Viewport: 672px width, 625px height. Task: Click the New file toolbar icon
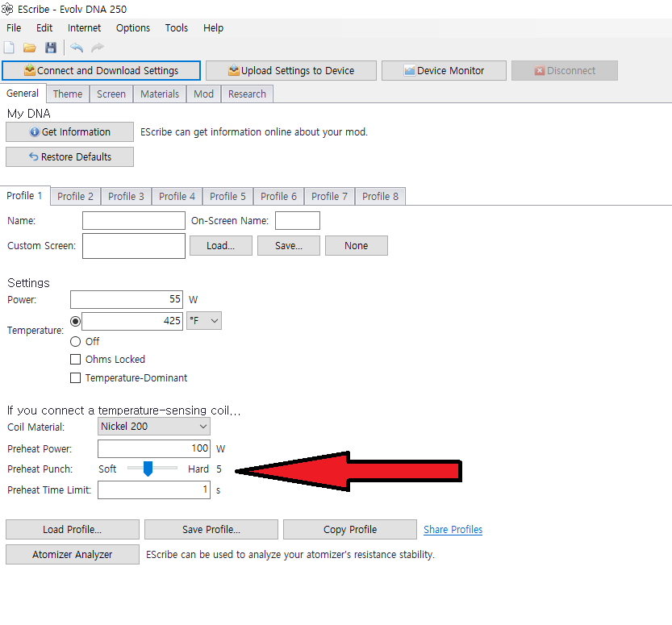[x=10, y=48]
